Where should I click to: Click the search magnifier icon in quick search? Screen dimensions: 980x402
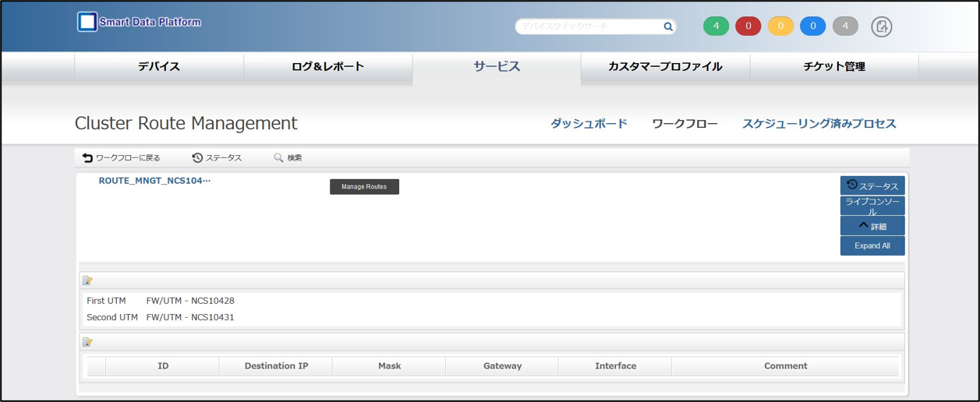click(x=668, y=26)
